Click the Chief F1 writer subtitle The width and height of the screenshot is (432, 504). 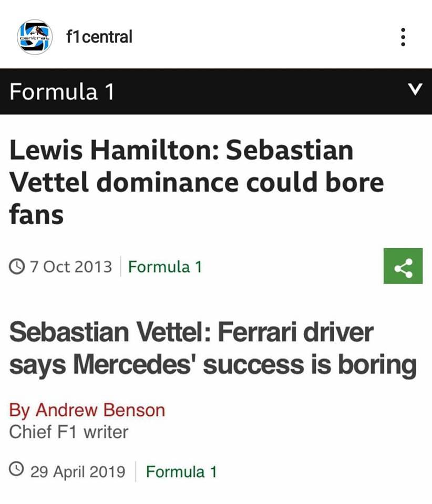69,432
